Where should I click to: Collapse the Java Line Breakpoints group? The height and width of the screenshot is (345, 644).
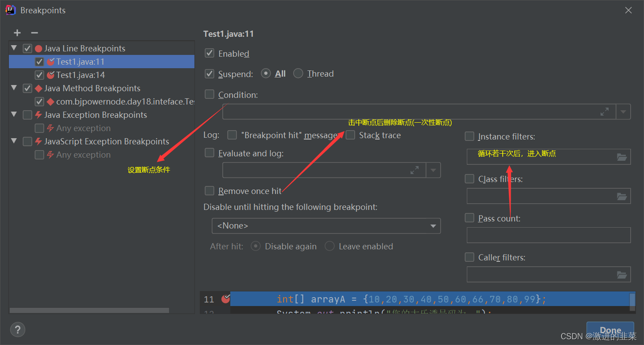click(14, 48)
